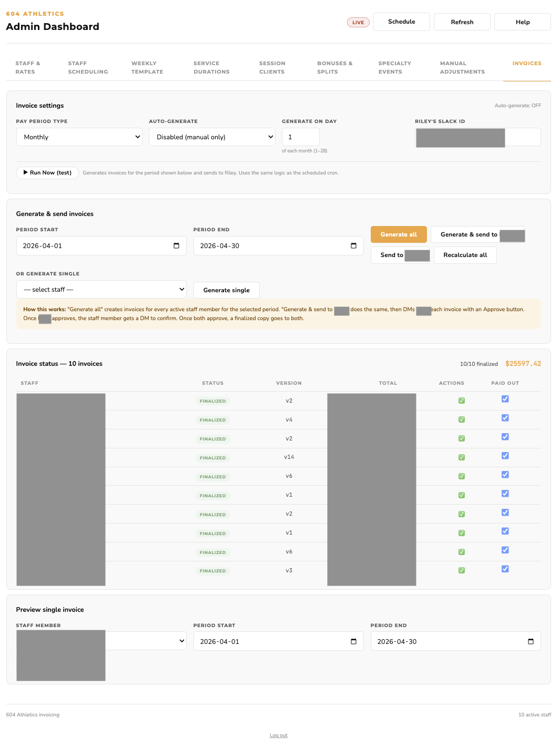Screen dimensions: 560x748
Task: Toggle Paid Out checkbox for v3 invoice
Action: (x=505, y=569)
